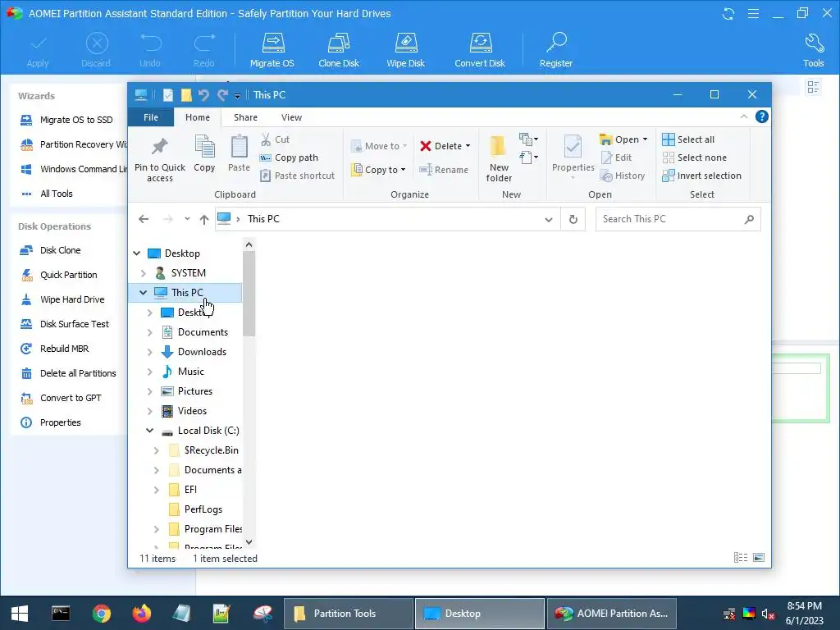The height and width of the screenshot is (630, 840).
Task: Open the File tab in Explorer ribbon
Action: click(x=151, y=117)
